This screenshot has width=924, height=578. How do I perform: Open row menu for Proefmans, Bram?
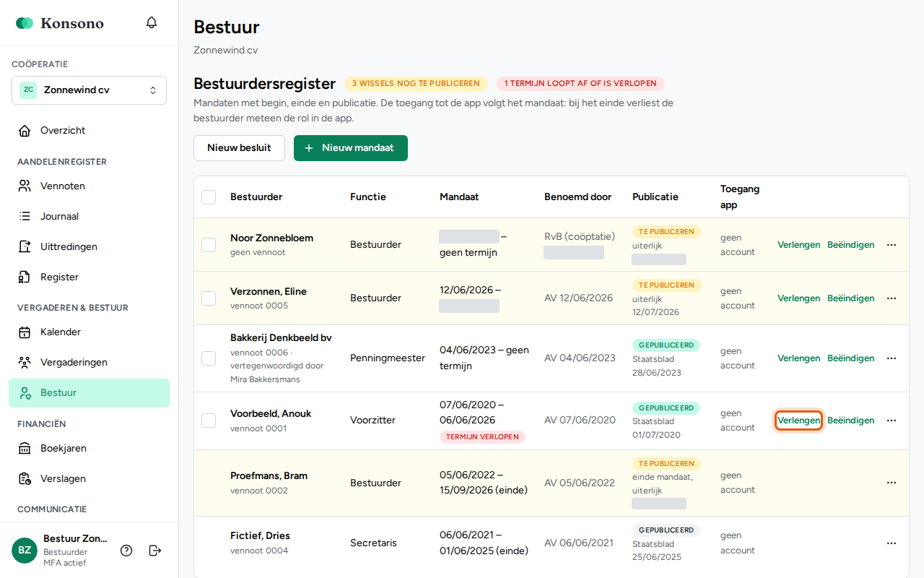(x=892, y=483)
